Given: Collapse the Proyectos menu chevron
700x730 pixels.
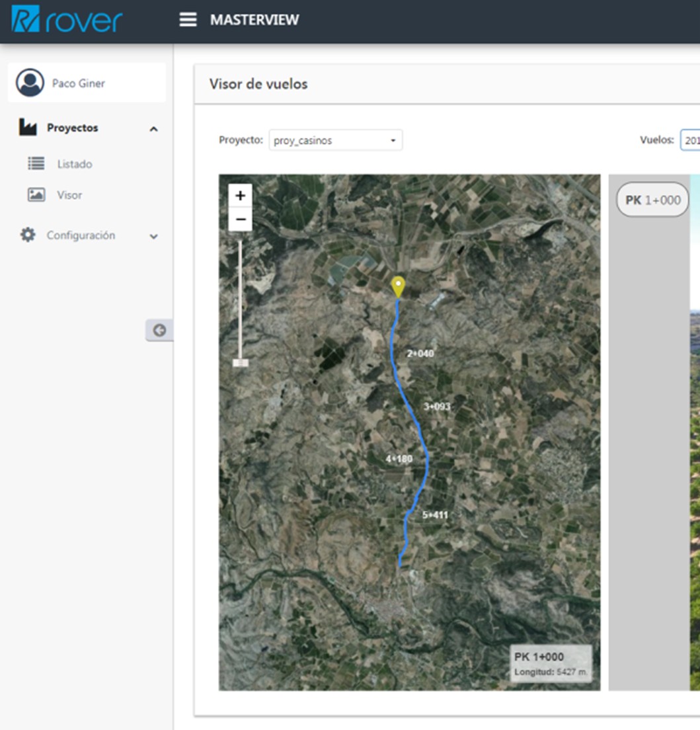Looking at the screenshot, I should 153,129.
